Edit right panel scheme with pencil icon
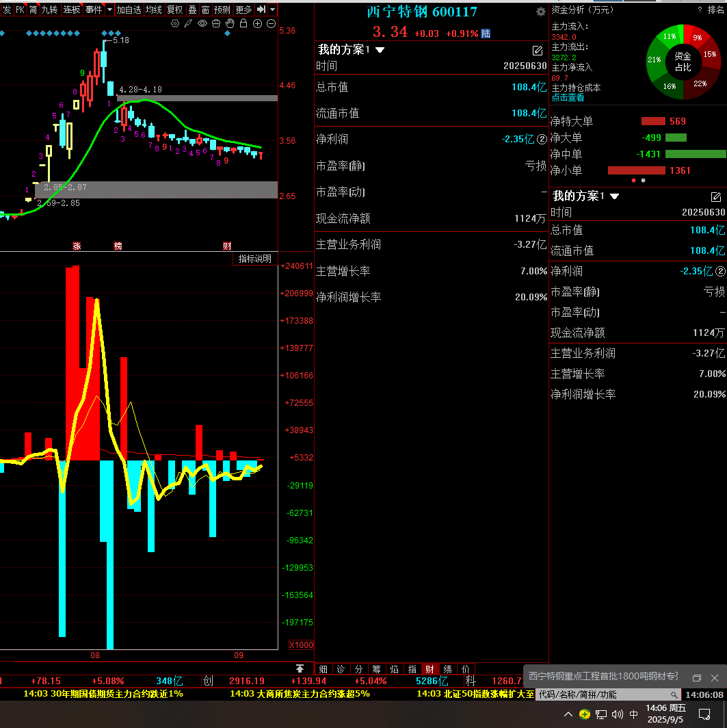 click(x=716, y=197)
